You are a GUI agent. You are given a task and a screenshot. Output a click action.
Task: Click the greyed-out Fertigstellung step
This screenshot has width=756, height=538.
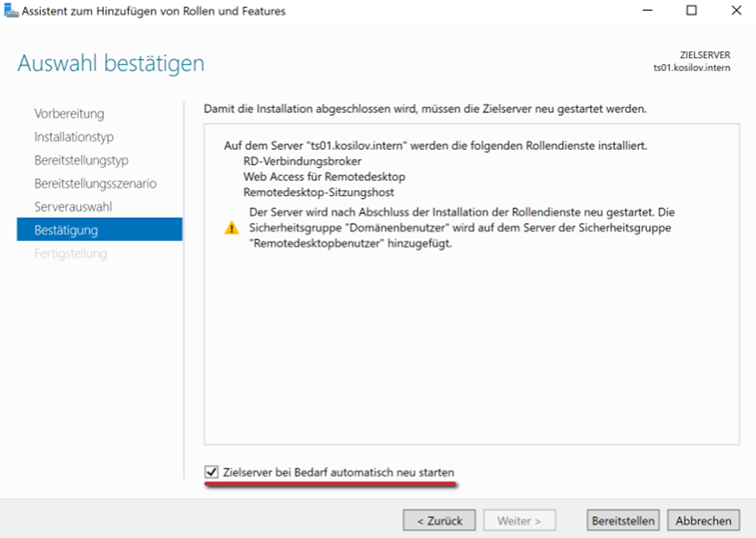click(70, 253)
